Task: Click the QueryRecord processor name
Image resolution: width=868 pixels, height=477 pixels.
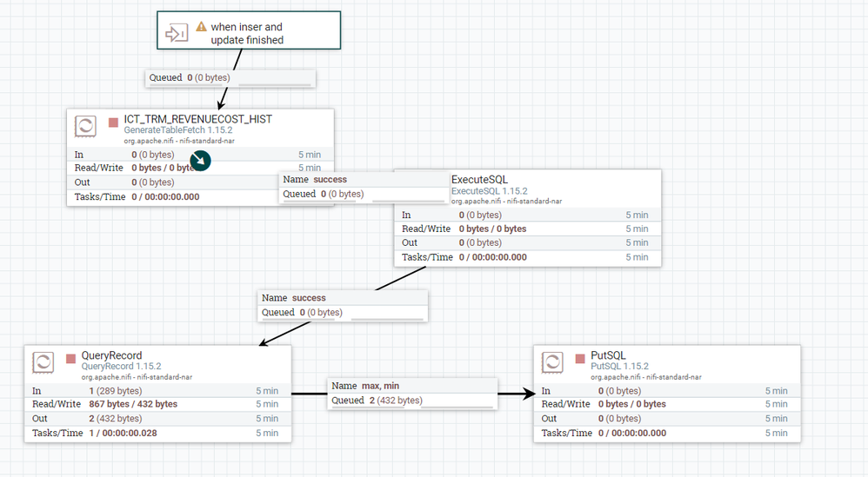Action: pyautogui.click(x=112, y=355)
